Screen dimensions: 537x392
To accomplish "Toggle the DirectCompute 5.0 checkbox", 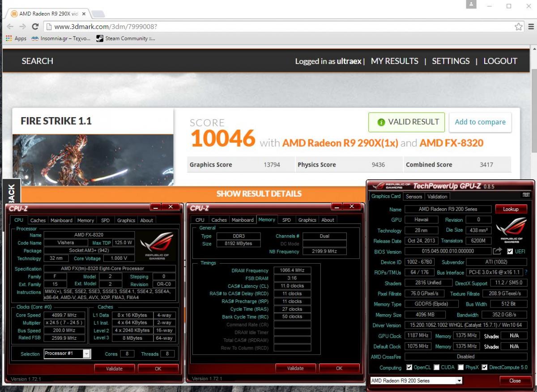I will pos(485,367).
